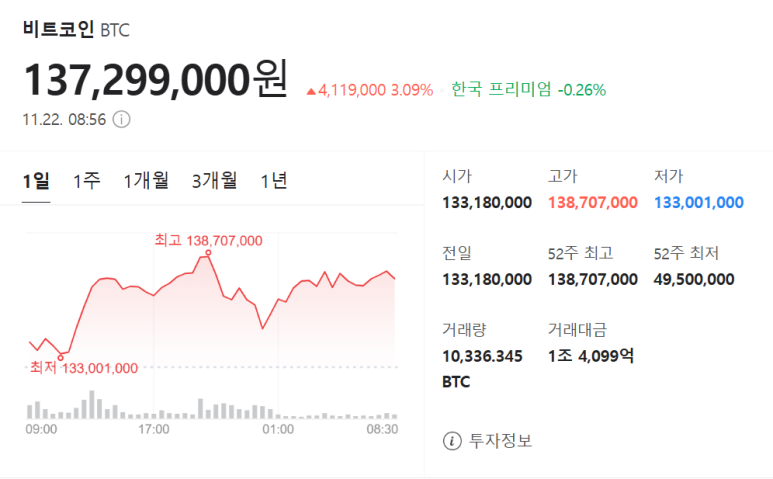773x479 pixels.
Task: Switch to the 3개월 chart tab
Action: click(x=215, y=181)
